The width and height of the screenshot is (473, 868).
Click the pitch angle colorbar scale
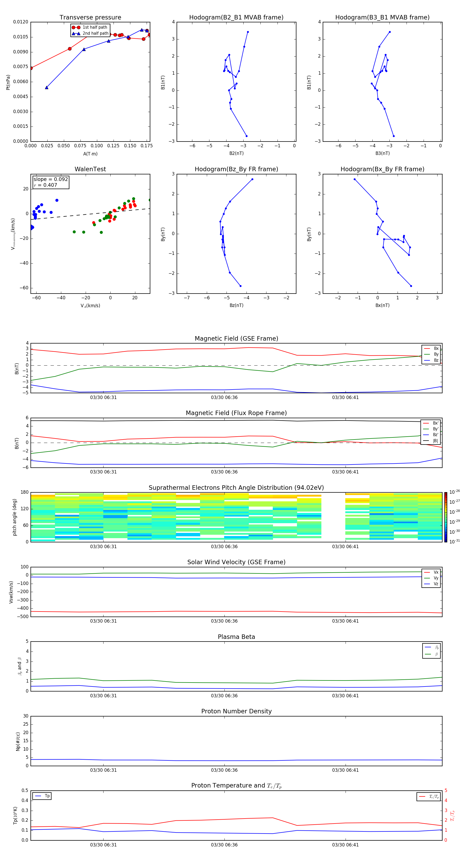pyautogui.click(x=446, y=517)
